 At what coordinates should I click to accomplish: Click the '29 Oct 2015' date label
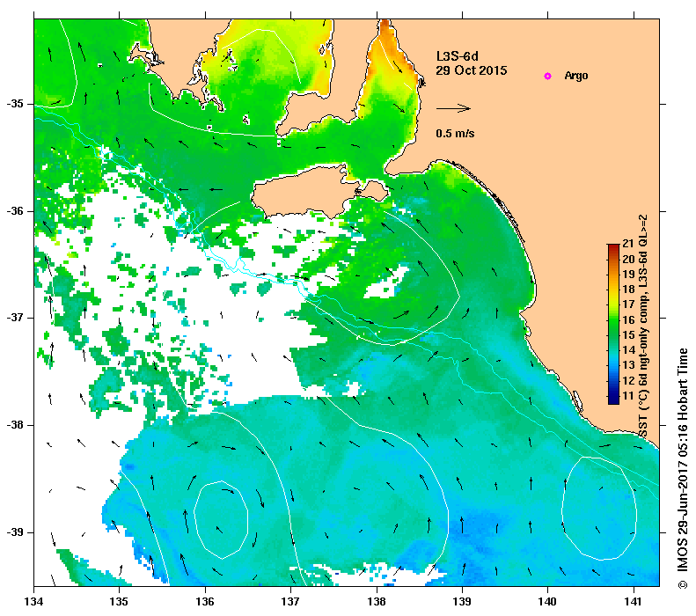click(x=472, y=70)
